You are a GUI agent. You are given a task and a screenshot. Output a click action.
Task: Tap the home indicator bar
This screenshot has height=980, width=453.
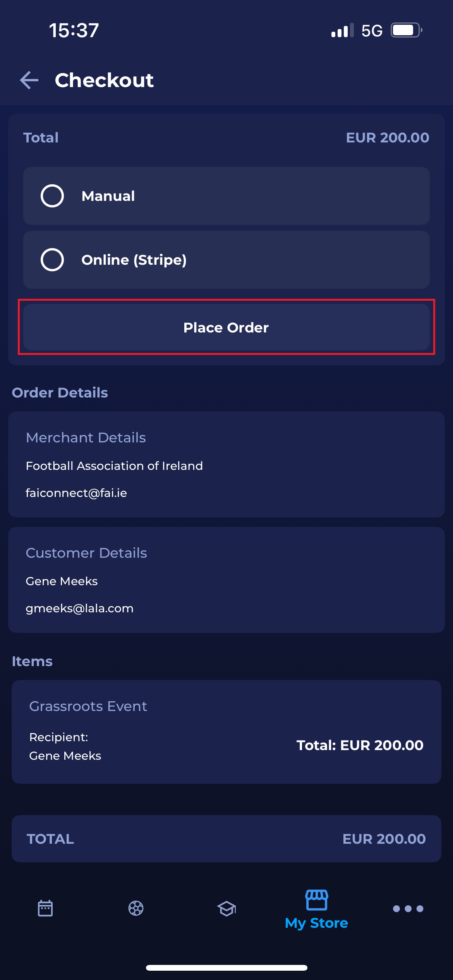pyautogui.click(x=226, y=968)
